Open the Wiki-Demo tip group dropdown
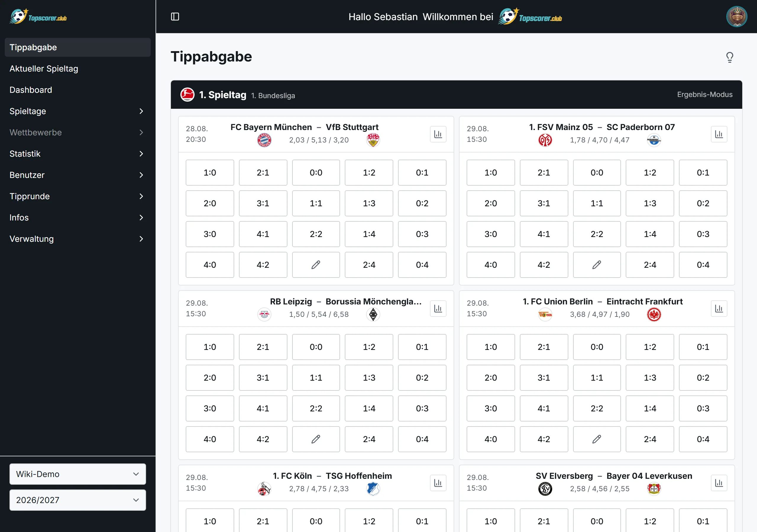Screen dimensions: 757x532 [77, 474]
